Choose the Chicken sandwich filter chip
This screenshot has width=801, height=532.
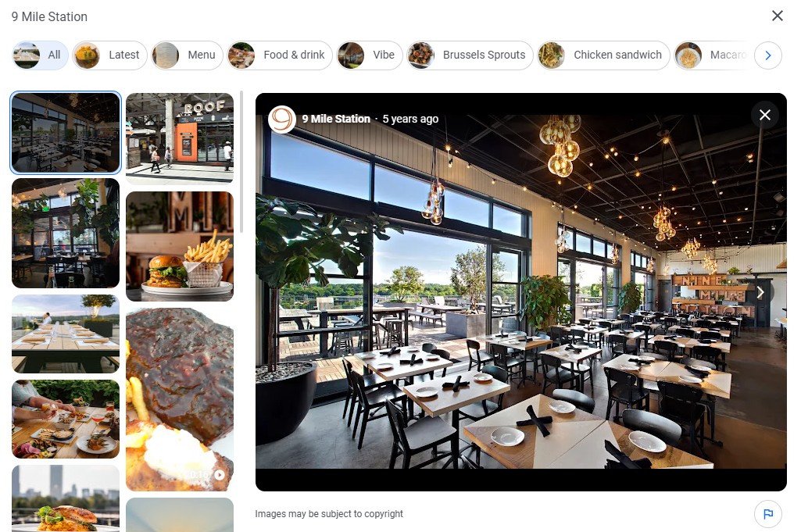[603, 55]
